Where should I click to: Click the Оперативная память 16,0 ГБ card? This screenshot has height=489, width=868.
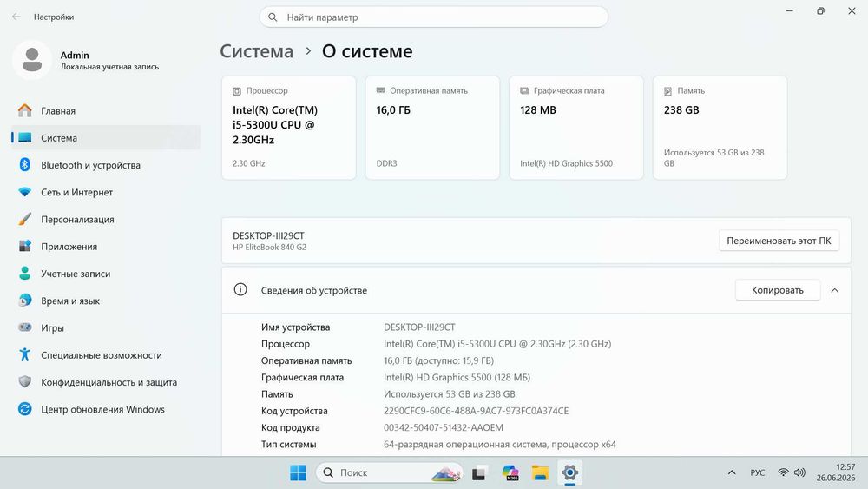(x=432, y=128)
